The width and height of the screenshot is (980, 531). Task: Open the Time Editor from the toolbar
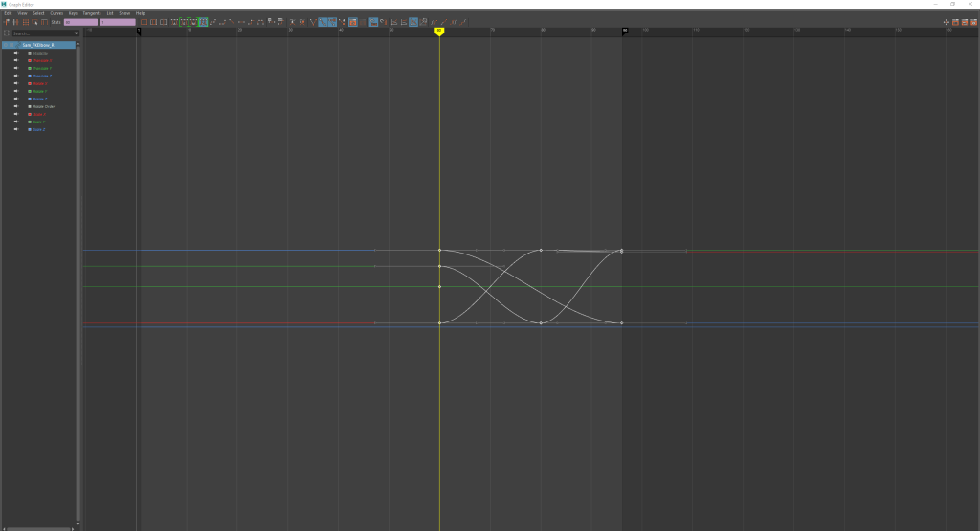point(973,22)
